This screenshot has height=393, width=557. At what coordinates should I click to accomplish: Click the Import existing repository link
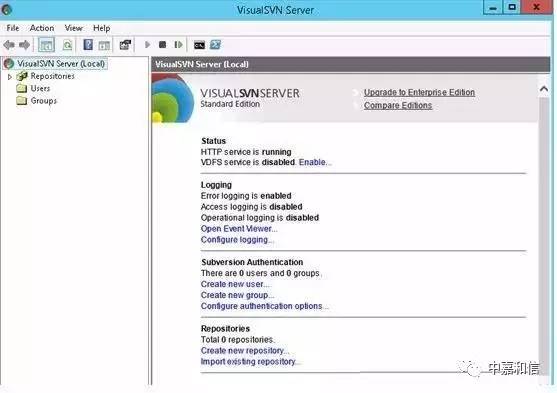click(250, 361)
